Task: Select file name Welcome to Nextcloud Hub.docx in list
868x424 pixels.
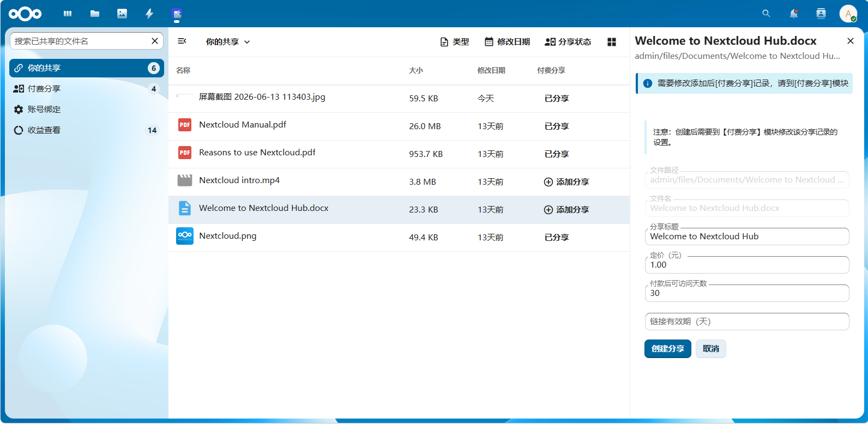Action: pyautogui.click(x=264, y=208)
